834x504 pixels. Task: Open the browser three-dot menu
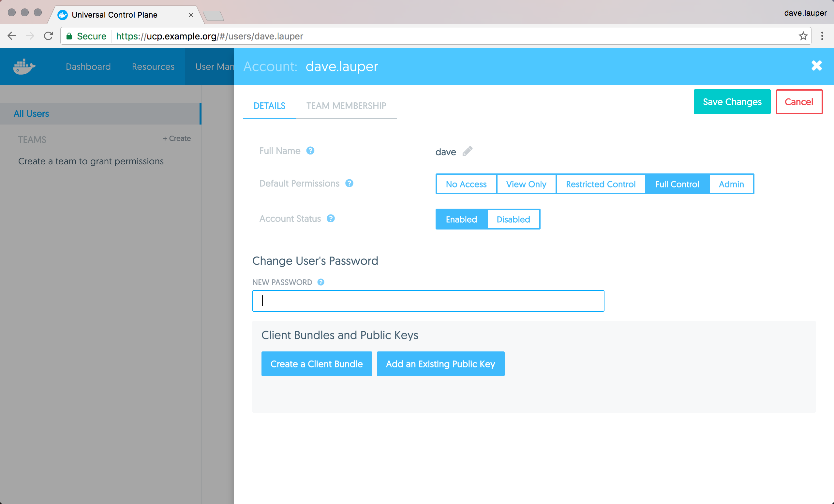click(822, 36)
